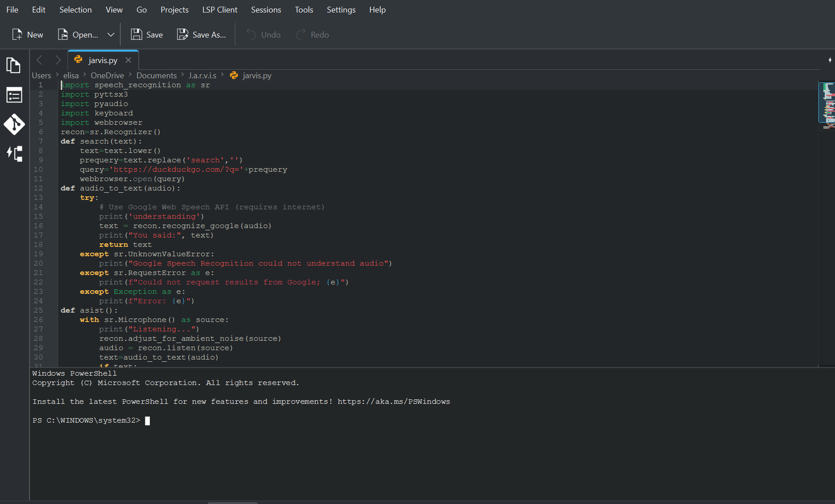Close the jarvis.py tab
This screenshot has height=504, width=835.
pos(128,60)
